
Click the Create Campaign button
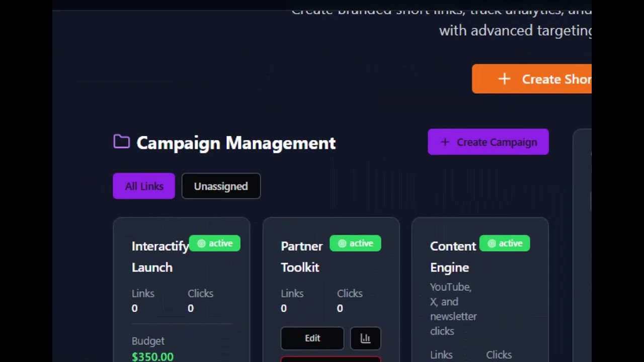tap(488, 142)
